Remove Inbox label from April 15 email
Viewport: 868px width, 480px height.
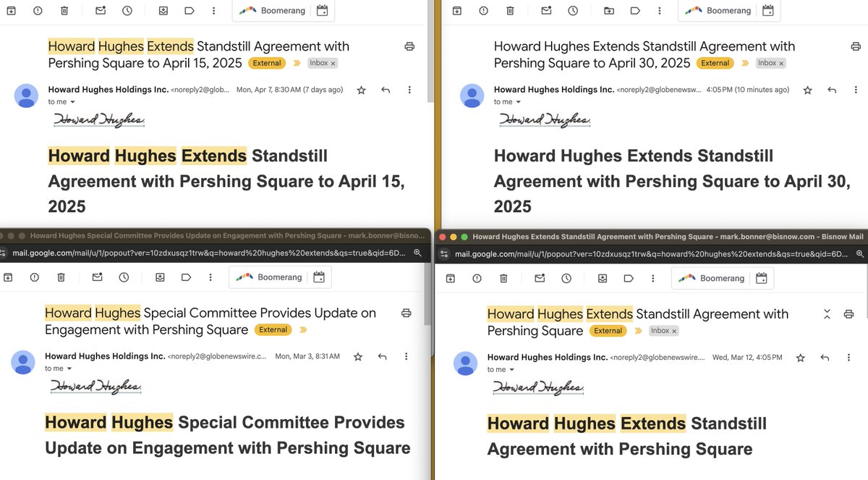pyautogui.click(x=333, y=63)
